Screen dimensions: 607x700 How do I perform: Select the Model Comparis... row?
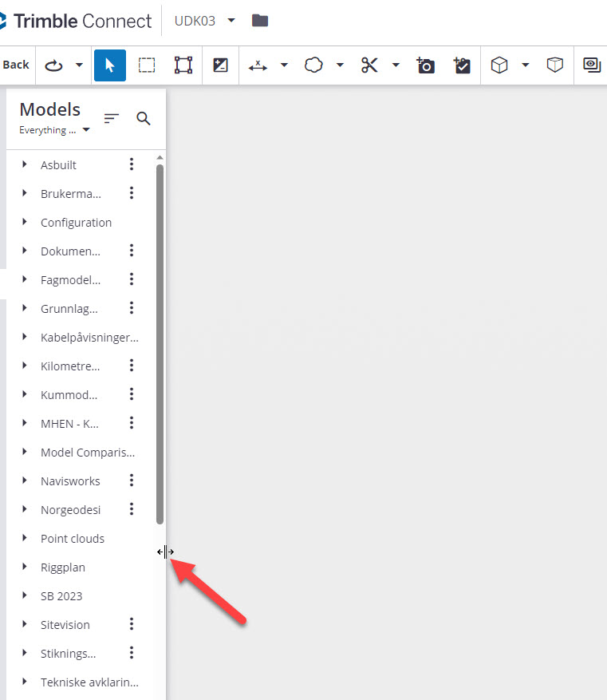tap(81, 453)
